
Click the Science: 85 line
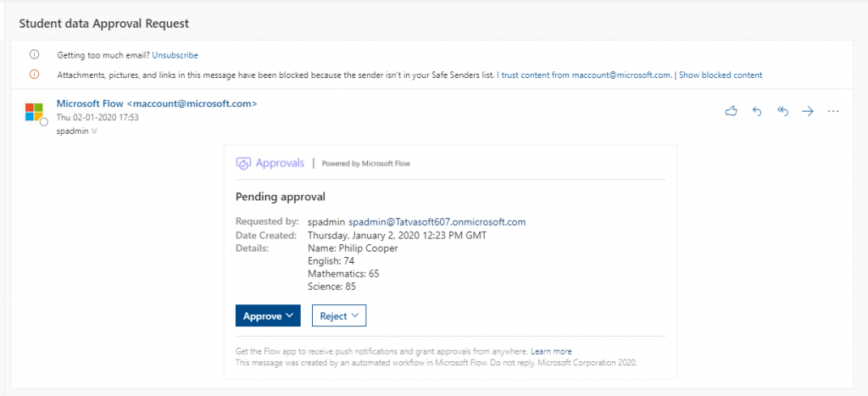tap(331, 287)
